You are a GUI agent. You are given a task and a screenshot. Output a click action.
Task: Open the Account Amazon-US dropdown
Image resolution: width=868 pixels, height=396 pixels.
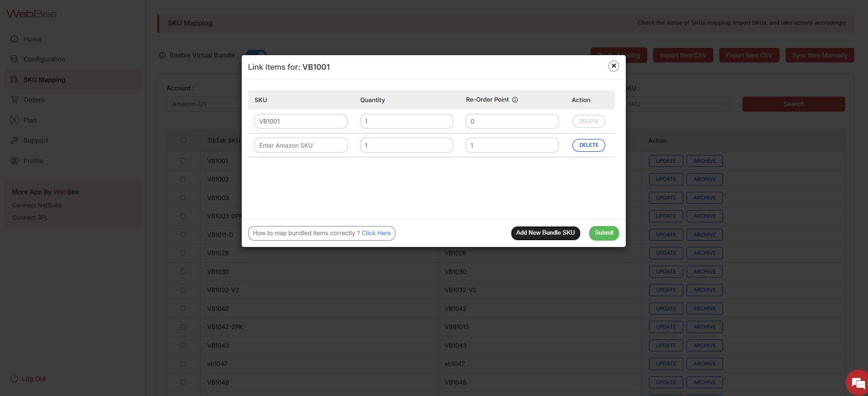[204, 104]
